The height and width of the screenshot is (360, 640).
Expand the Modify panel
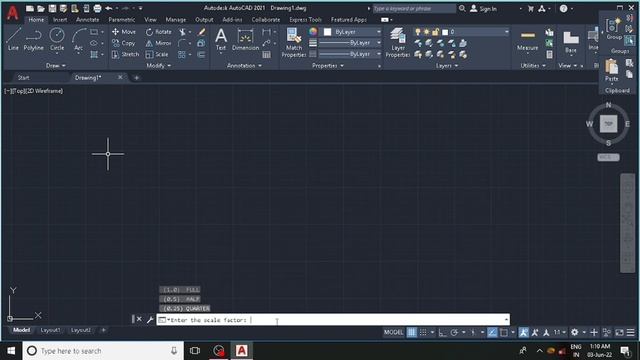point(159,65)
